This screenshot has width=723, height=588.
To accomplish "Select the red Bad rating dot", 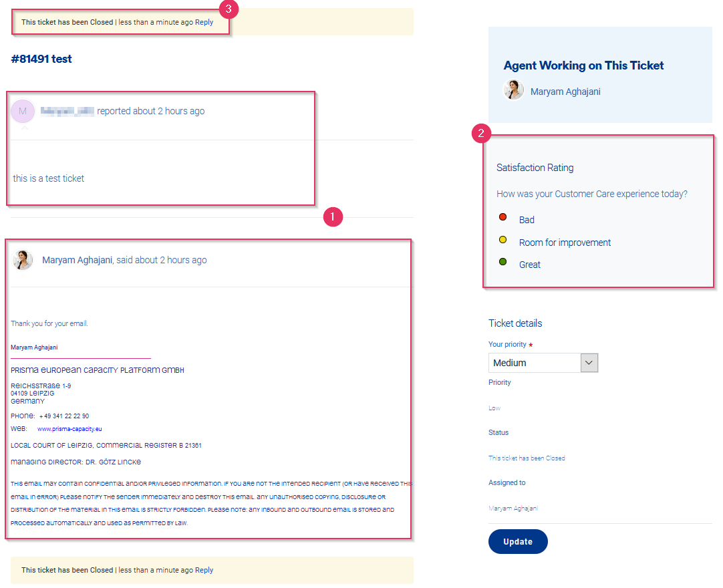I will [503, 217].
